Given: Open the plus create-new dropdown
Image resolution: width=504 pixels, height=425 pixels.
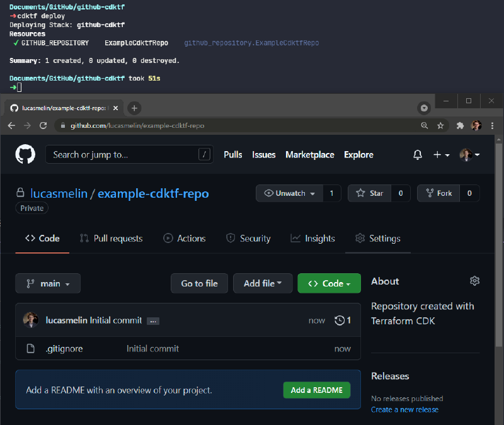Looking at the screenshot, I should coord(439,154).
